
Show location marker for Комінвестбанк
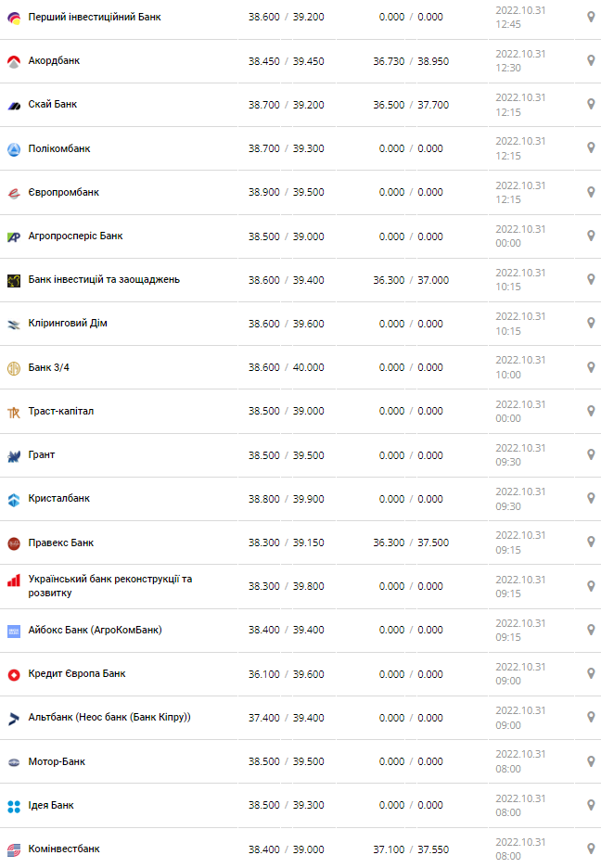point(591,849)
